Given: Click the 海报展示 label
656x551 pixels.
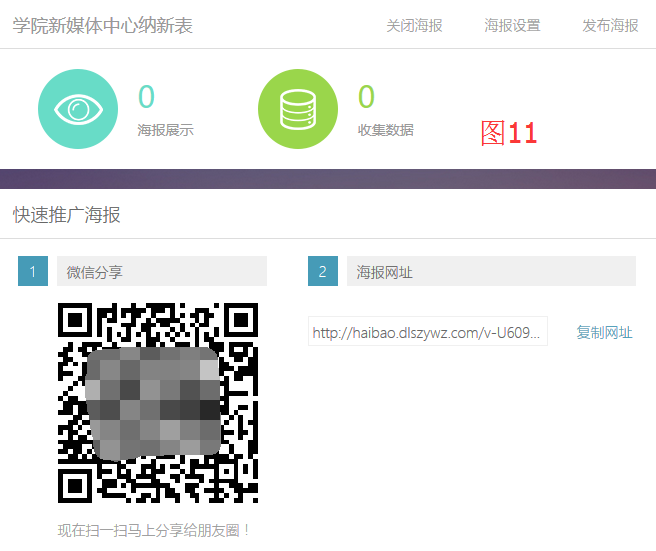Looking at the screenshot, I should (x=165, y=130).
